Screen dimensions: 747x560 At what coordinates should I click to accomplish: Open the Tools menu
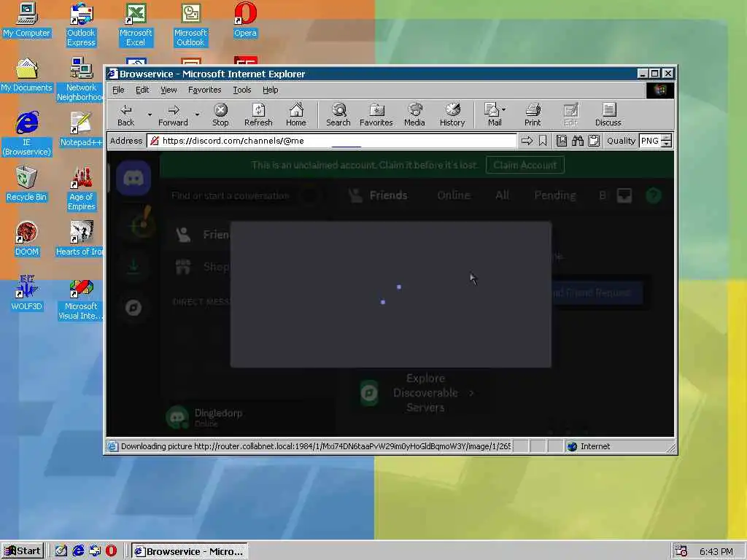[x=242, y=90]
